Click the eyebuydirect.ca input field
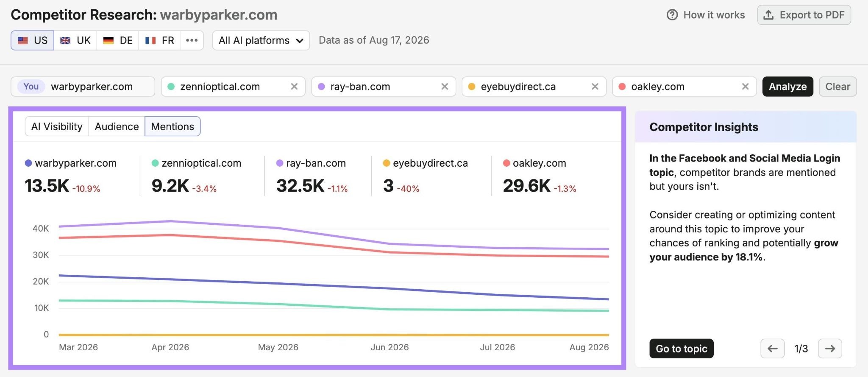Image resolution: width=868 pixels, height=377 pixels. click(x=534, y=87)
